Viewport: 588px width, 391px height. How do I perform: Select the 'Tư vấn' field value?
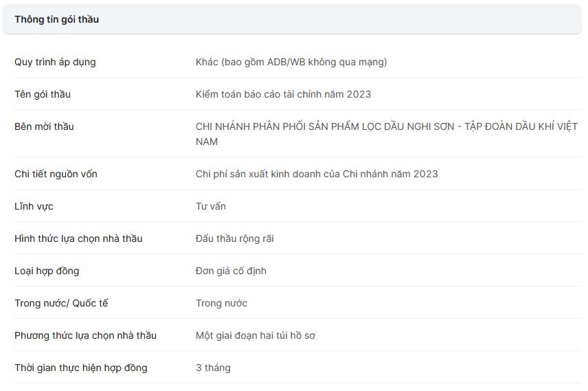click(x=211, y=206)
